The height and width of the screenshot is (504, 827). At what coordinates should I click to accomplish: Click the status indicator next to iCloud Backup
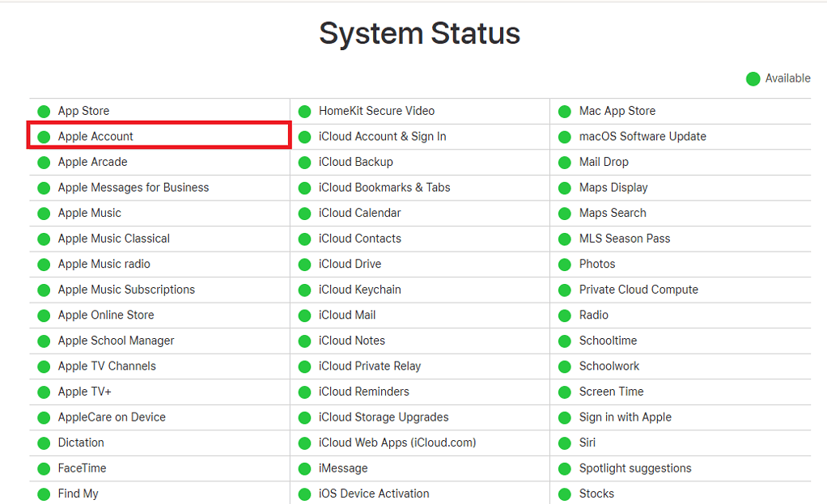click(305, 162)
